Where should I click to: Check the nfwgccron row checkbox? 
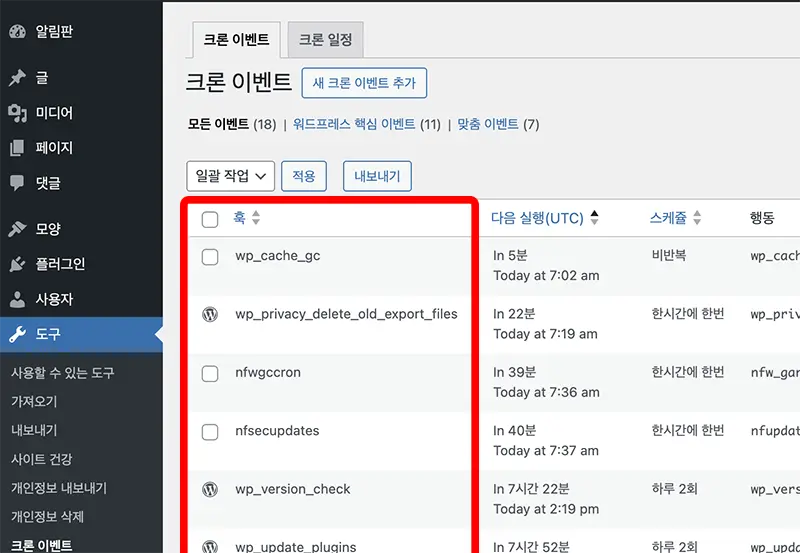click(210, 374)
